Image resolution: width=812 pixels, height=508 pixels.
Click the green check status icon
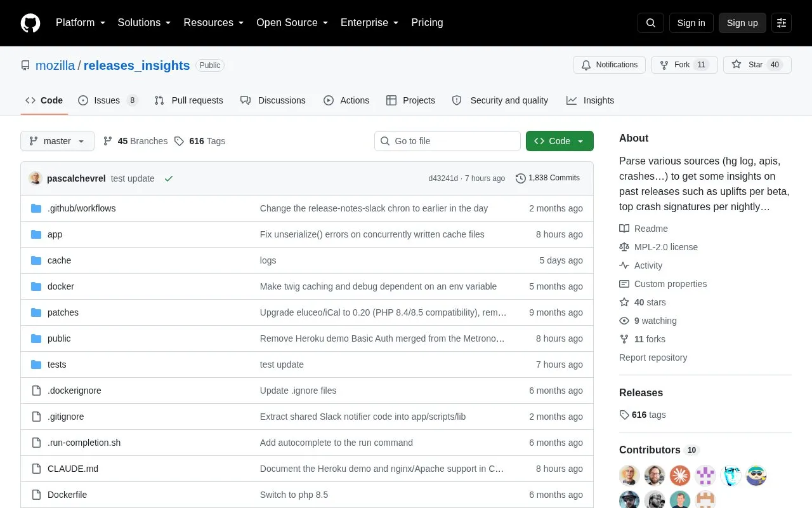click(169, 178)
